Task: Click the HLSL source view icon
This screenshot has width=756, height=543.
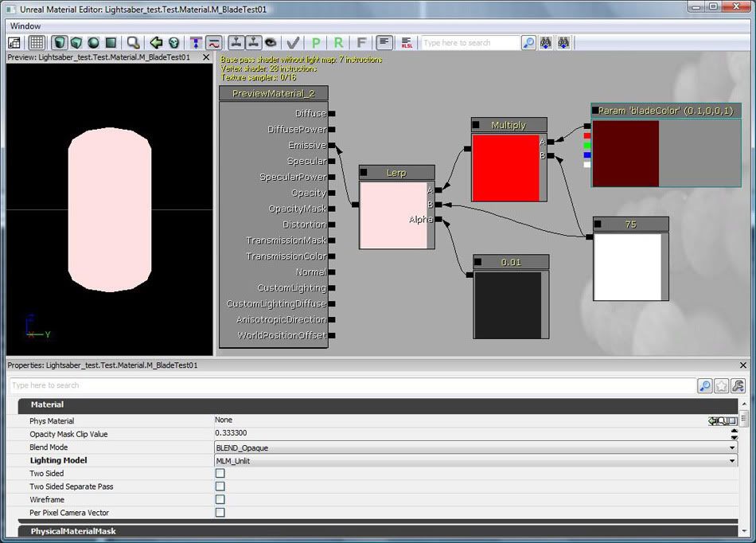Action: click(x=406, y=43)
